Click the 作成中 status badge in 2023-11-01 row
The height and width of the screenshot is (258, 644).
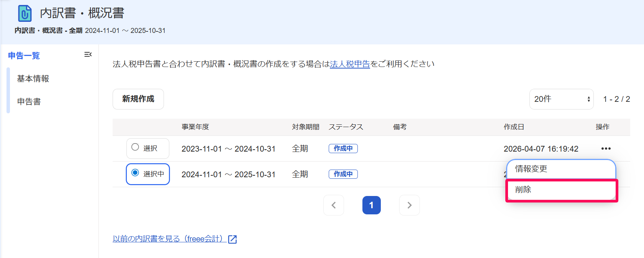click(343, 149)
